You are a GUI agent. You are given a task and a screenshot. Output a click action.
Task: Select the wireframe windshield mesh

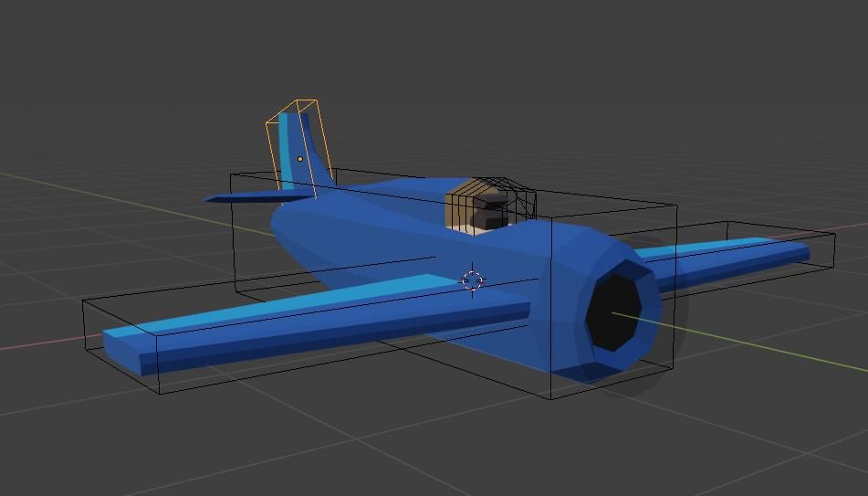513,192
